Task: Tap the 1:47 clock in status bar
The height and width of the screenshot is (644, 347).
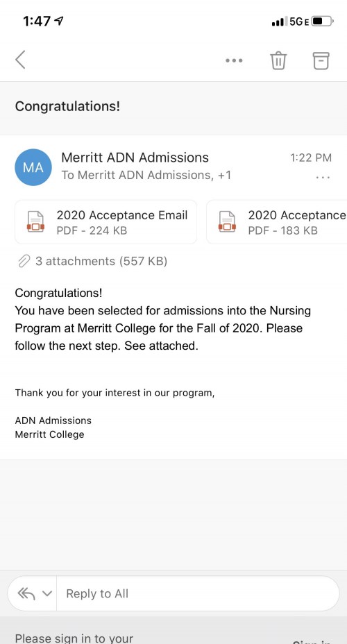Action: pyautogui.click(x=37, y=21)
